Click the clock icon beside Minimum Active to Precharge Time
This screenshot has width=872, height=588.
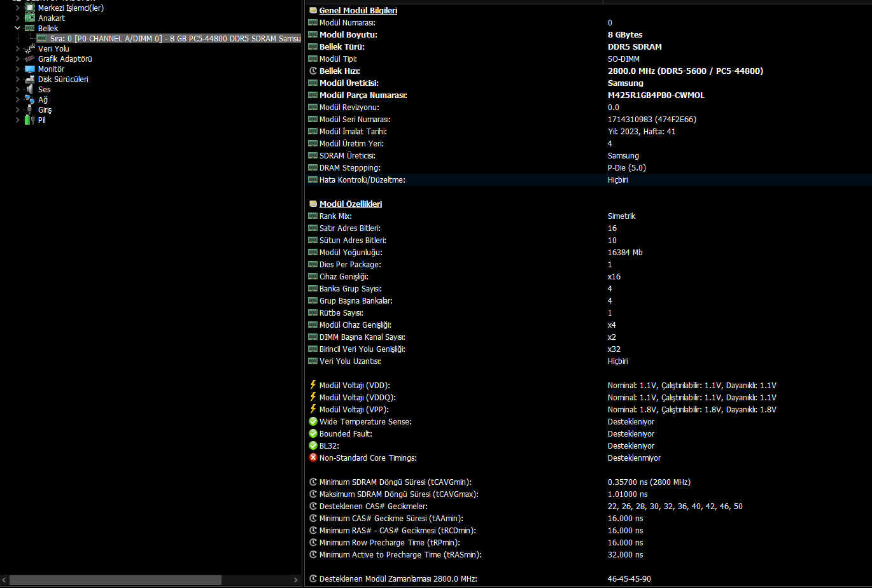coord(313,555)
